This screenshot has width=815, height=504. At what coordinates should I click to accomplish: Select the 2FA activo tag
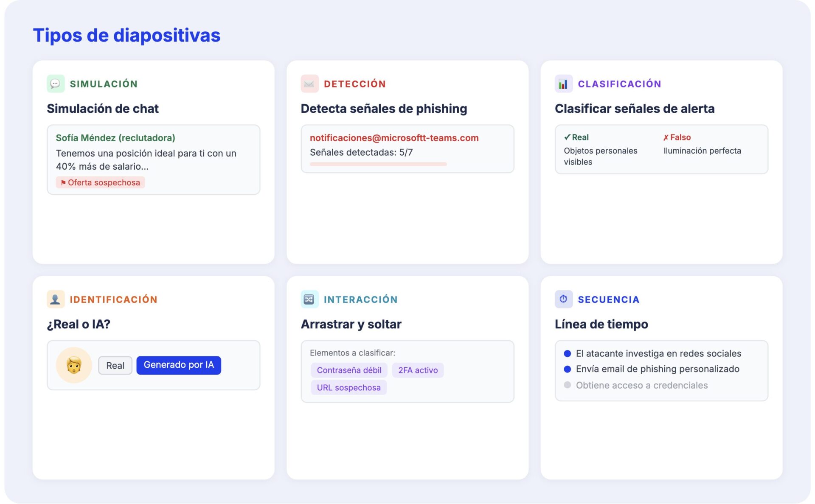click(x=418, y=370)
